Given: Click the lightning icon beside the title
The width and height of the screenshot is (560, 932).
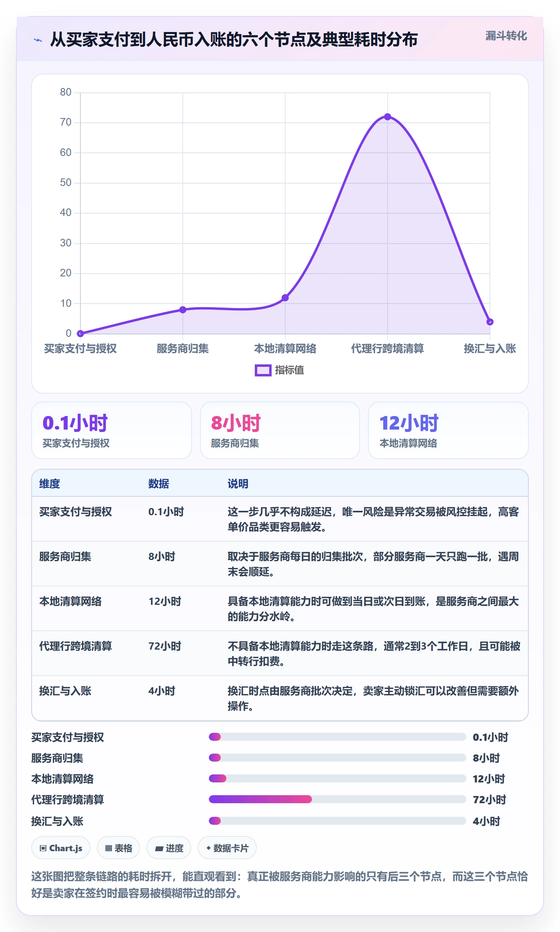Looking at the screenshot, I should pos(38,40).
